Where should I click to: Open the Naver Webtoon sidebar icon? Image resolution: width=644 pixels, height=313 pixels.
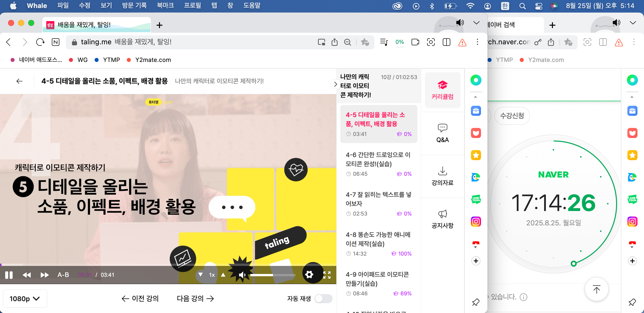[x=476, y=199]
